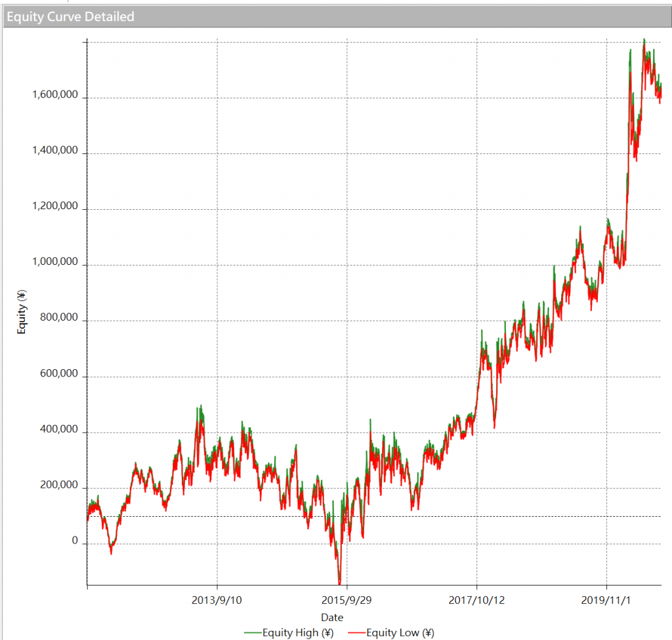Select the 2017/10/12 date label
Screen dimensions: 672x640
477,599
